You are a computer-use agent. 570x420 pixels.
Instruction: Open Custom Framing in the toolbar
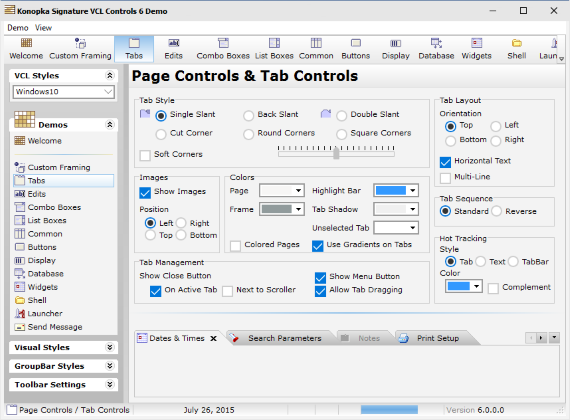[80, 49]
